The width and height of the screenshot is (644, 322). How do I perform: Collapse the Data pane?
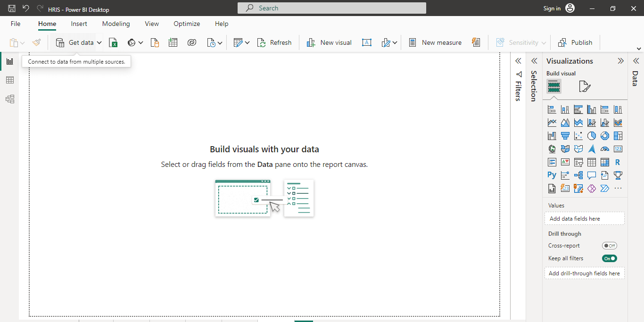(x=636, y=60)
